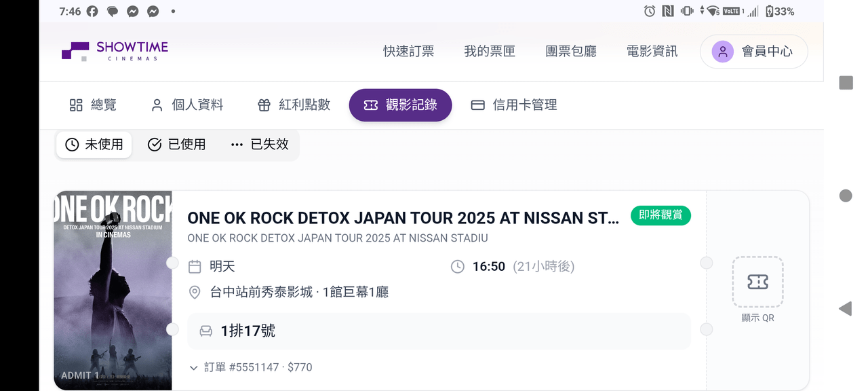868x391 pixels.
Task: Switch to the 個人資料 tab
Action: click(186, 105)
